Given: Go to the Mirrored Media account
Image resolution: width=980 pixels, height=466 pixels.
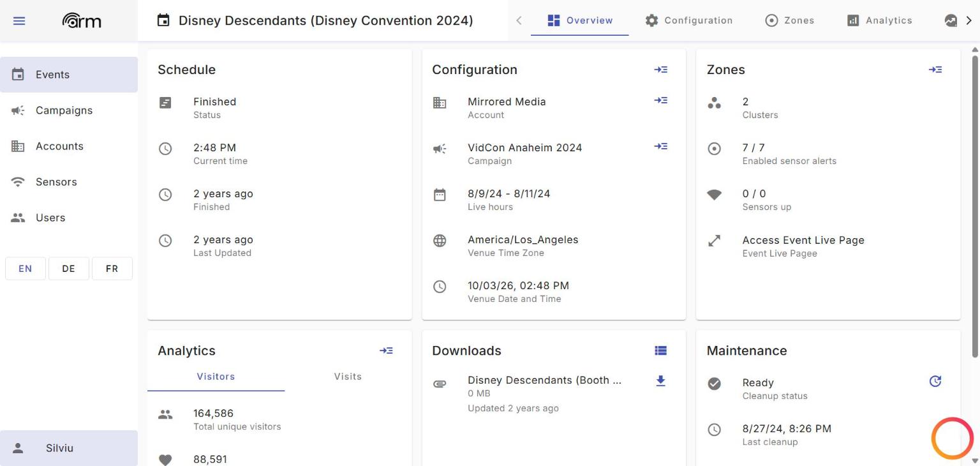Looking at the screenshot, I should (661, 100).
